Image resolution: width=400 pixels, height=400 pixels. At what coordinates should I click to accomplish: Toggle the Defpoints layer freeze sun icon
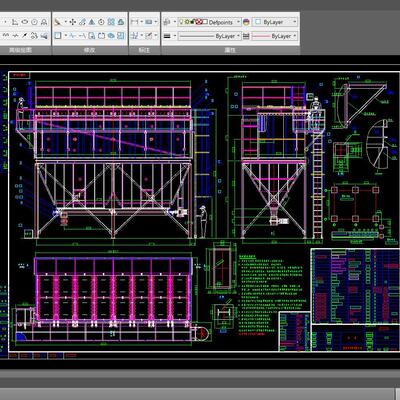(x=187, y=22)
